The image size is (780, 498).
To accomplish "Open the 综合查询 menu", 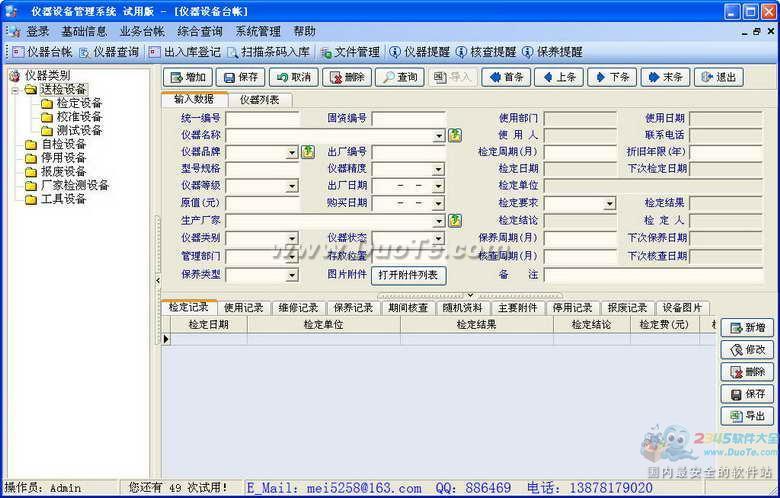I will tap(200, 31).
